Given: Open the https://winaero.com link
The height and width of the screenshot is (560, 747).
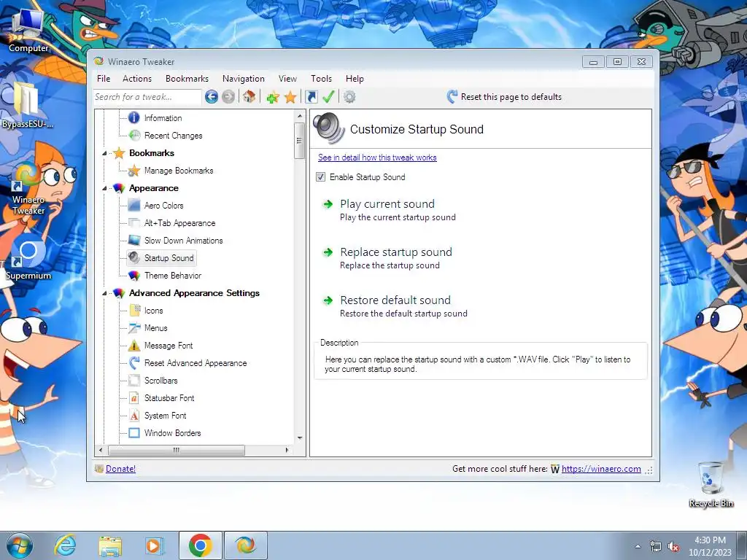Looking at the screenshot, I should [x=601, y=469].
